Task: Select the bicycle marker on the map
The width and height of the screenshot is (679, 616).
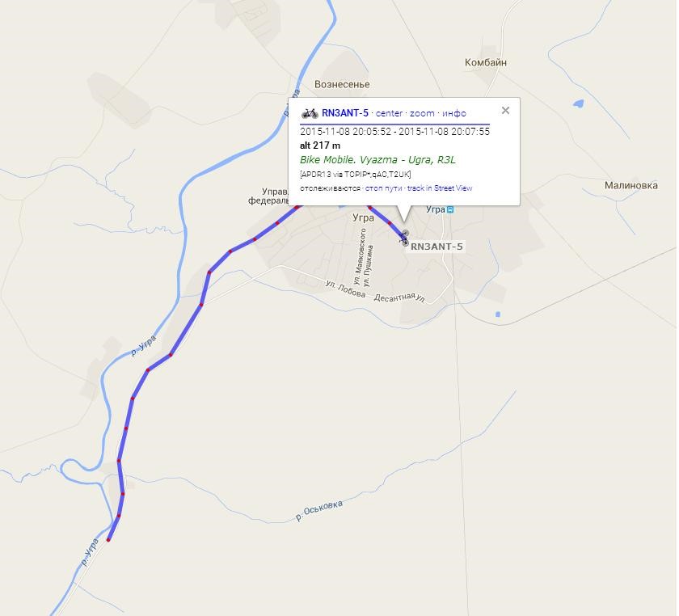Action: point(404,238)
